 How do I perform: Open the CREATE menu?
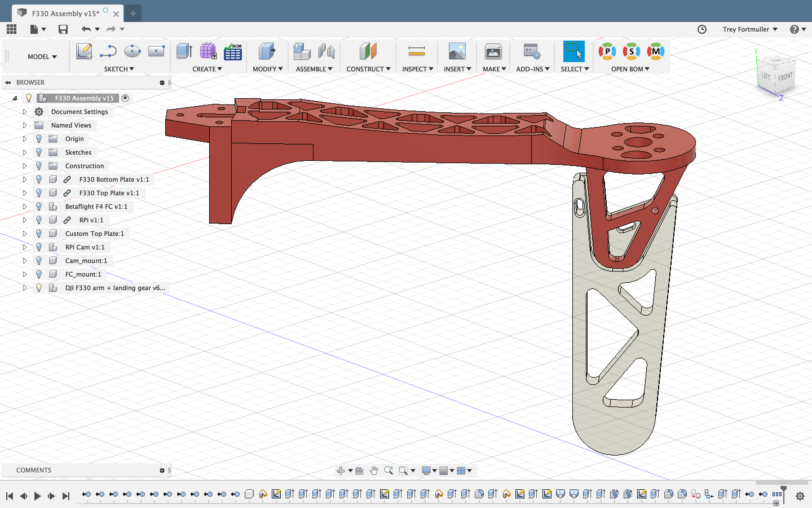[207, 69]
